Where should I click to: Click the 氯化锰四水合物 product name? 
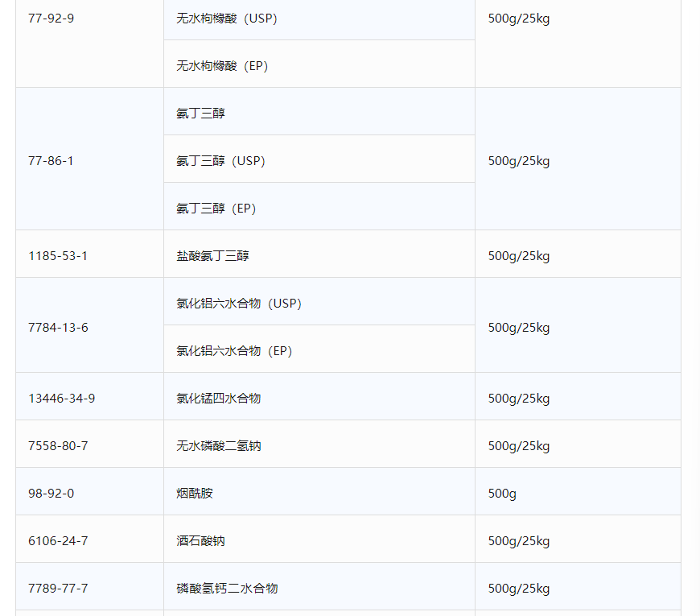point(219,399)
